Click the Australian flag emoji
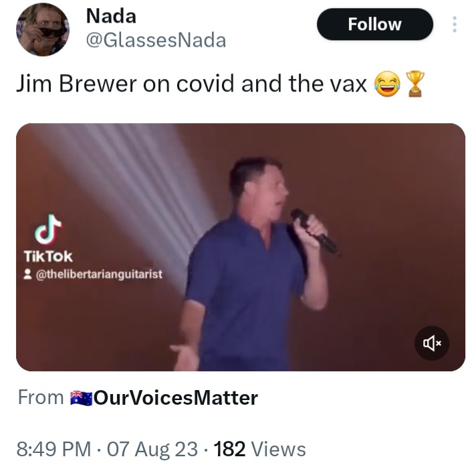 pos(82,398)
